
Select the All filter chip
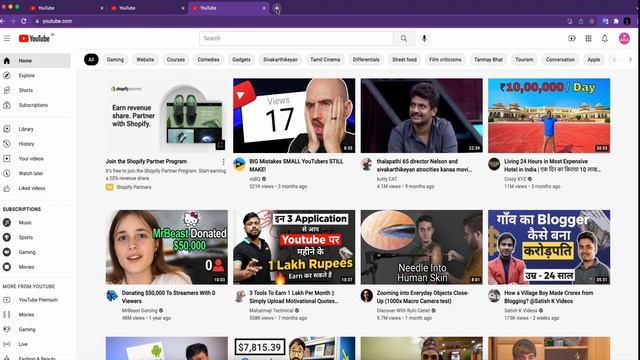pos(91,60)
